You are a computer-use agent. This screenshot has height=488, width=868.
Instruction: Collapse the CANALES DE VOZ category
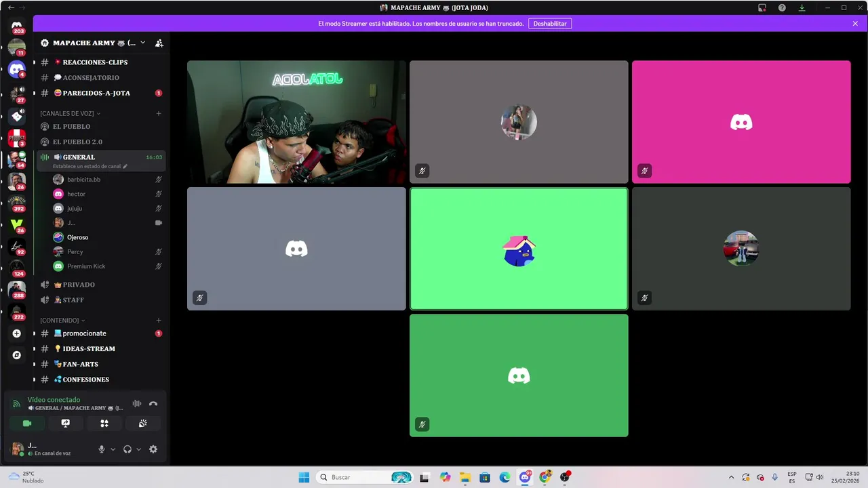tap(70, 113)
